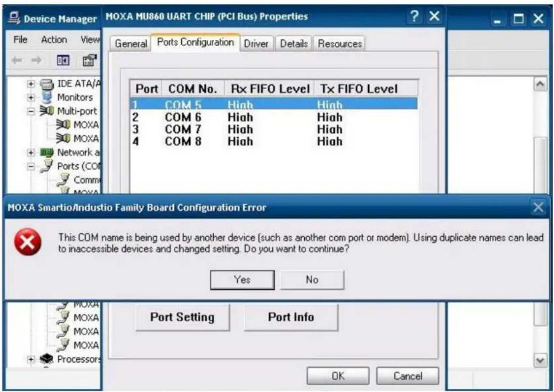Open the View menu in Device Manager

point(90,39)
